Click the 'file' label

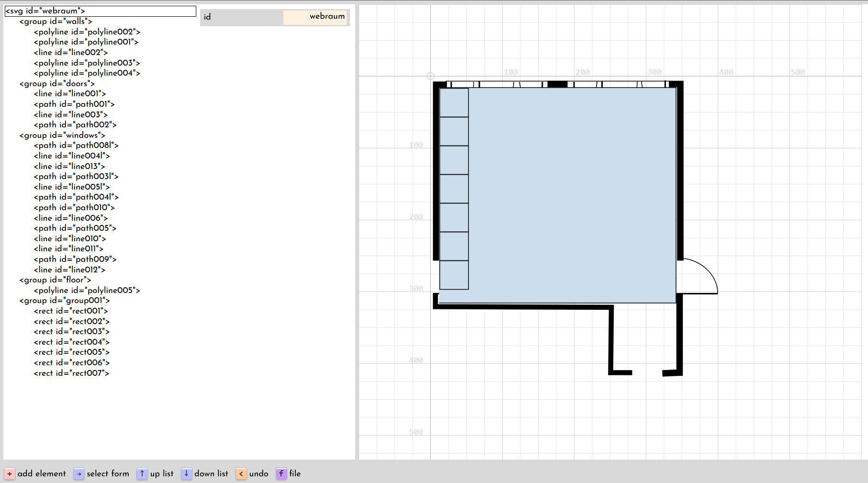point(295,473)
